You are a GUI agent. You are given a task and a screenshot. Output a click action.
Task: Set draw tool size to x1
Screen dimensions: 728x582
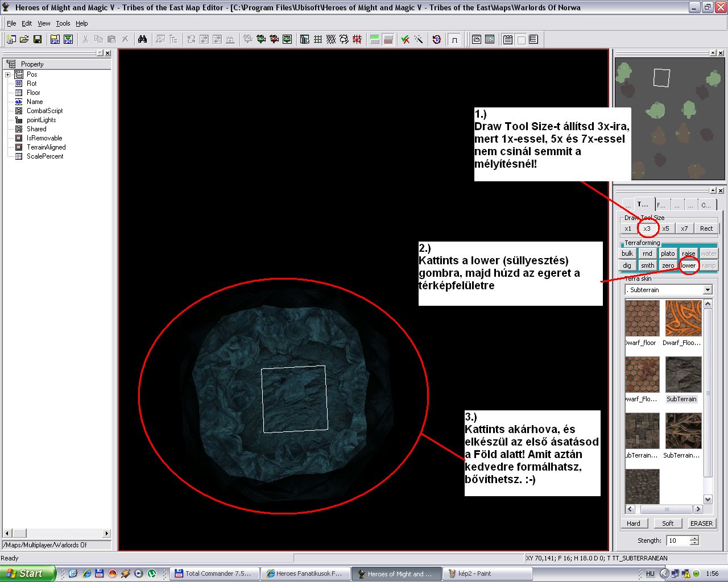click(x=628, y=228)
